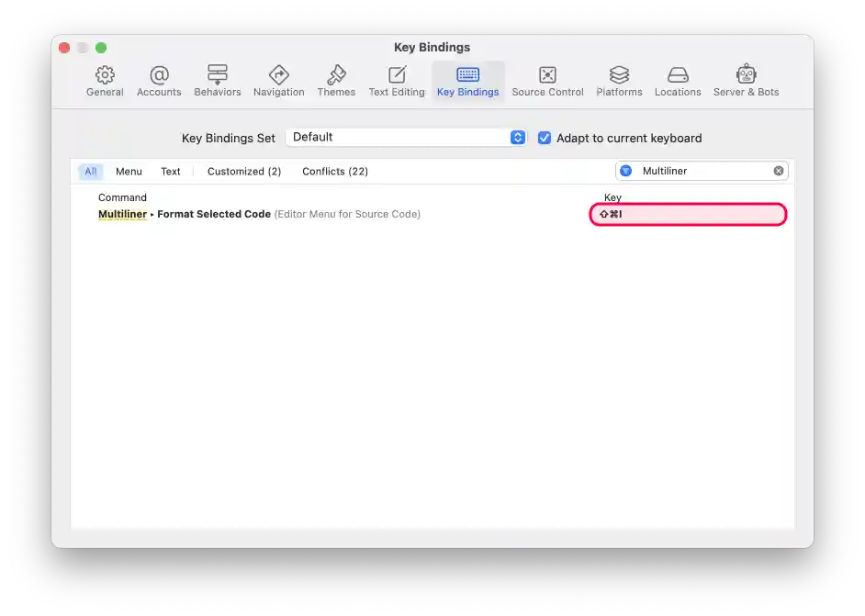Enable Adapt to current keyboard
Image resolution: width=865 pixels, height=616 pixels.
click(x=545, y=138)
